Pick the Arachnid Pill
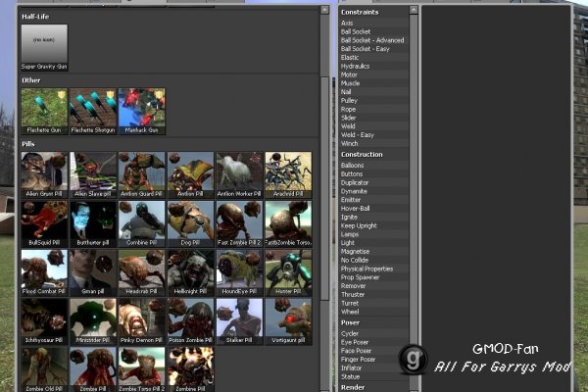 tap(288, 175)
